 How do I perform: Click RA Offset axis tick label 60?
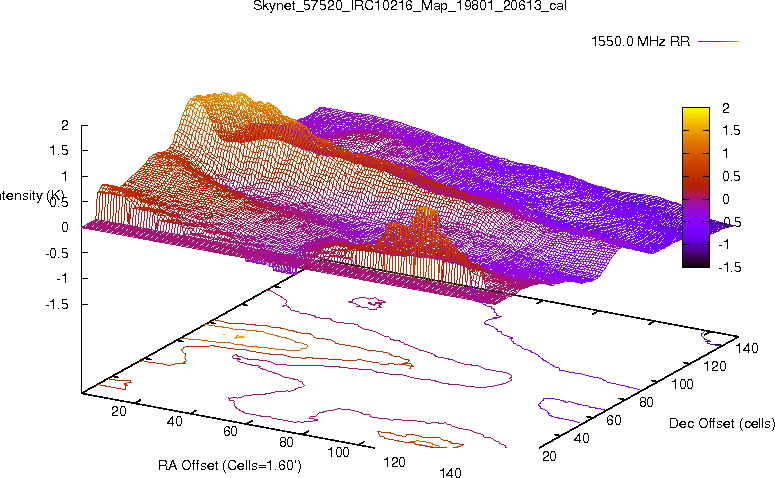[230, 432]
